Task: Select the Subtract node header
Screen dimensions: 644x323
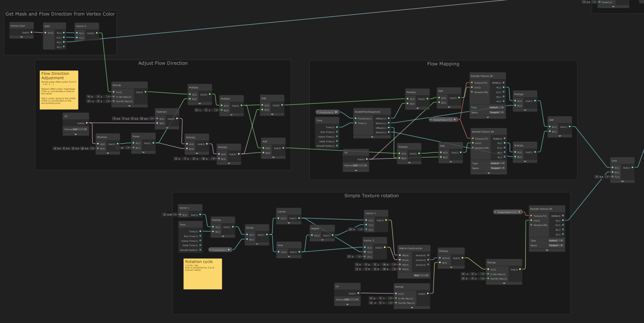Action: click(167, 112)
